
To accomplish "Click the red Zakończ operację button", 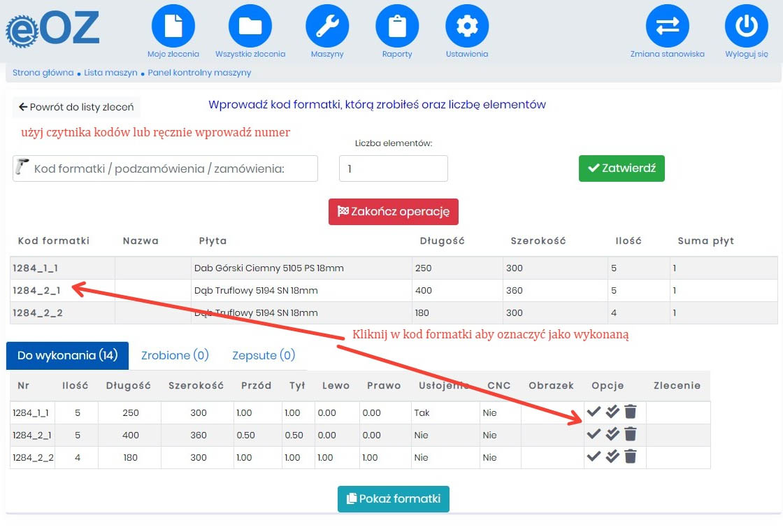I will pyautogui.click(x=393, y=211).
